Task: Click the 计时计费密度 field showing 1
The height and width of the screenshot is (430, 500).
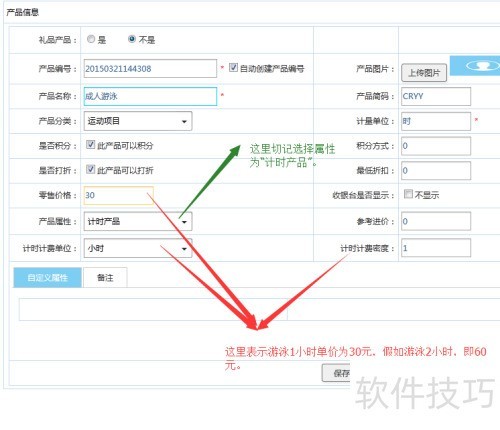Action: pos(436,248)
